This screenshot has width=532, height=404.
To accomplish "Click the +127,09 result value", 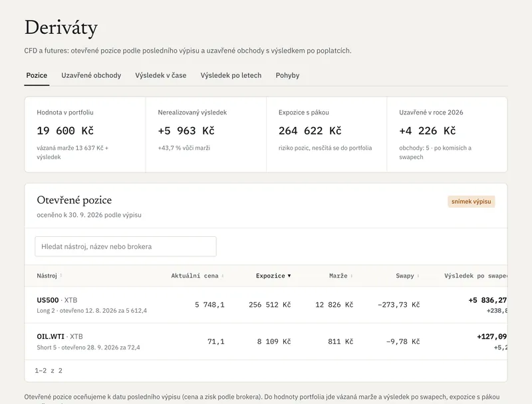I will (x=492, y=336).
